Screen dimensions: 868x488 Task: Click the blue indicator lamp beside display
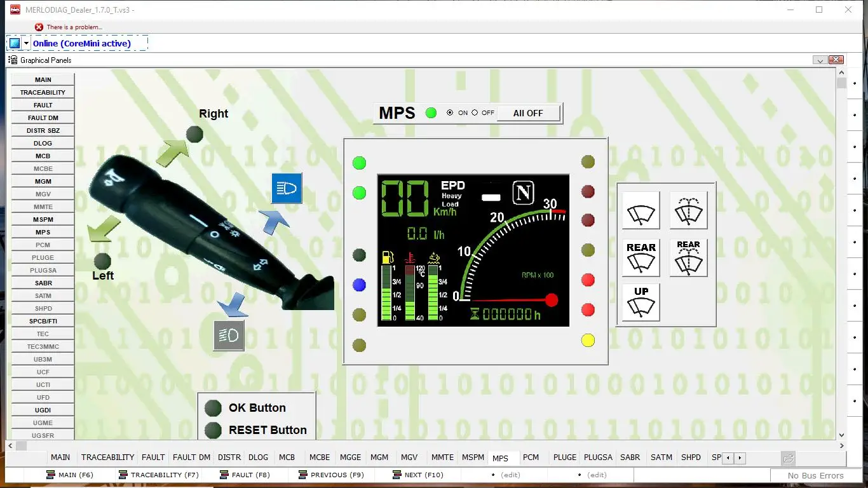(359, 285)
